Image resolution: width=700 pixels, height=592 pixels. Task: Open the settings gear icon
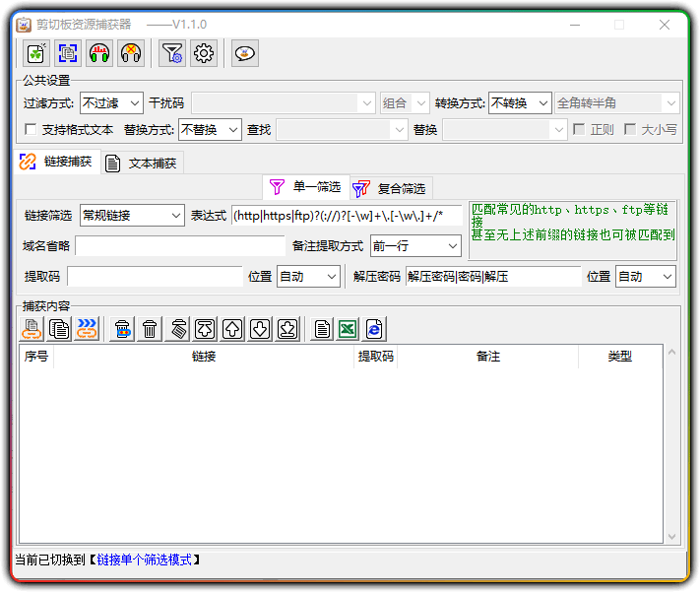(204, 54)
